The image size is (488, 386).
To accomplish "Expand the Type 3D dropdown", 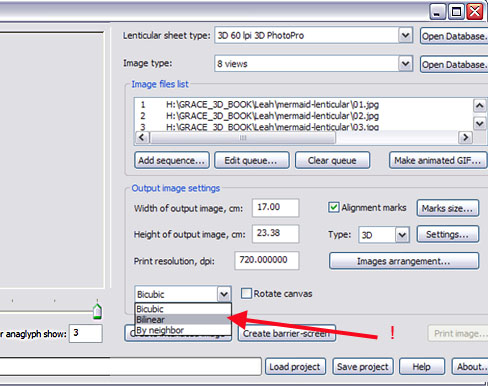I will point(402,235).
